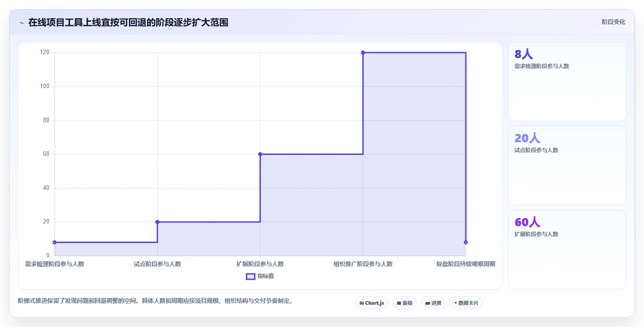Click the title 在线项目工具上线宜按可回退的阶段逐步扩大范围
This screenshot has width=644, height=327.
pyautogui.click(x=128, y=22)
